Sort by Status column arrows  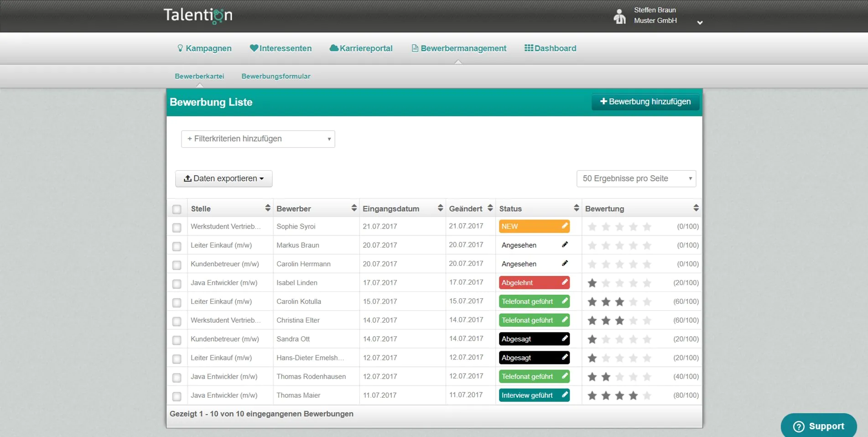577,208
